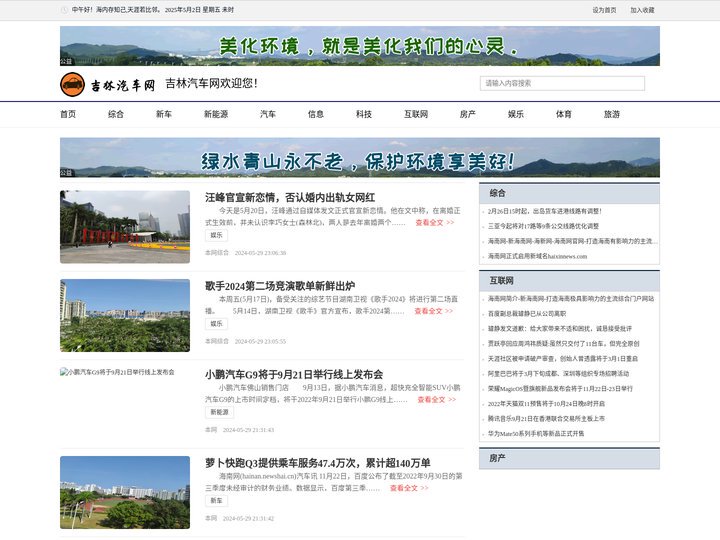The height and width of the screenshot is (540, 720).
Task: Open sidebar link 海南网正式启用新域名haixinnews.com
Action: point(537,256)
